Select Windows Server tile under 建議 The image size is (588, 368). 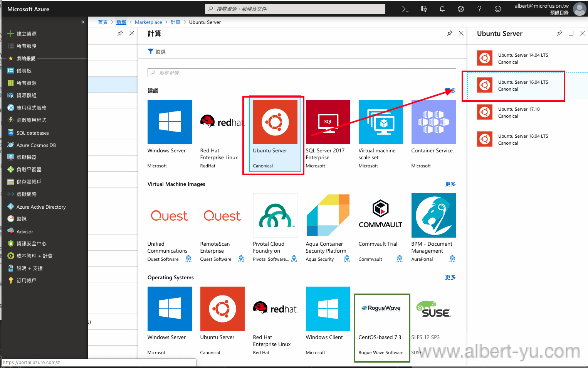click(x=170, y=134)
